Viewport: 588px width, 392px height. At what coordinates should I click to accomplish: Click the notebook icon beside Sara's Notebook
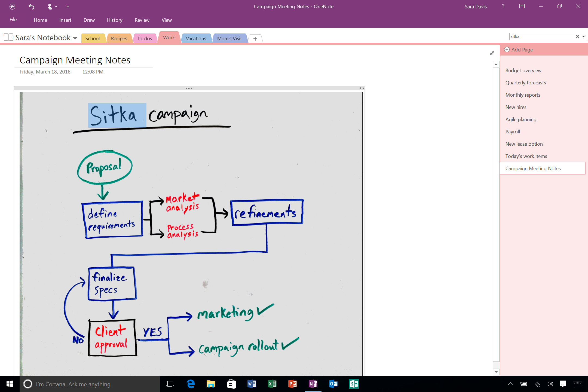coord(8,37)
